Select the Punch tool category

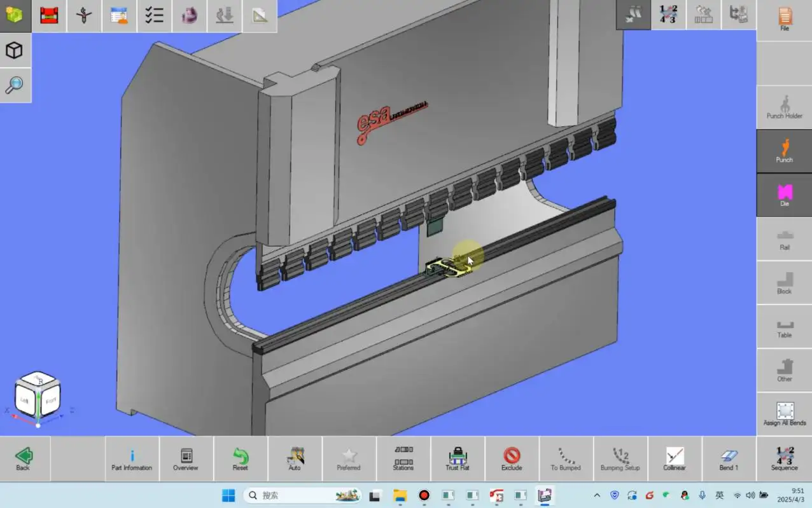784,151
